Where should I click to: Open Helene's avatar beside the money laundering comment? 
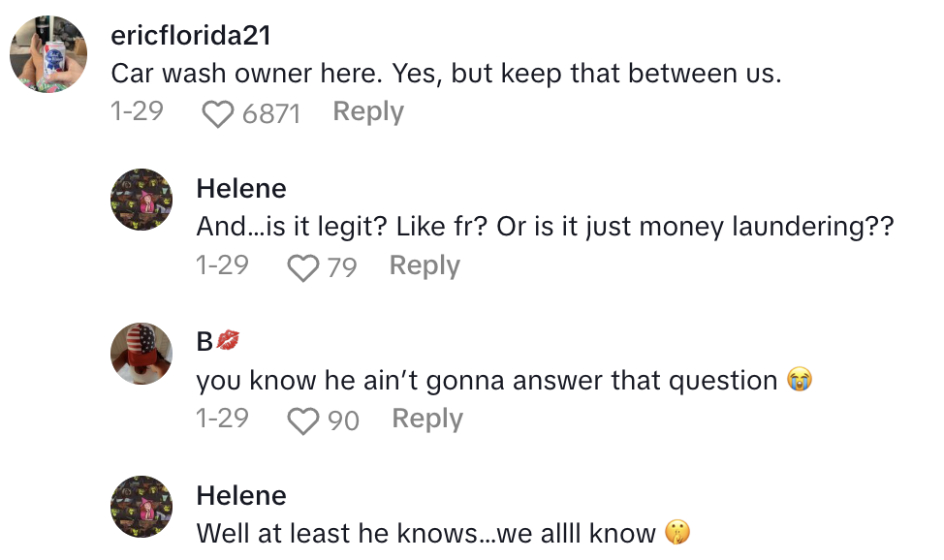(141, 200)
